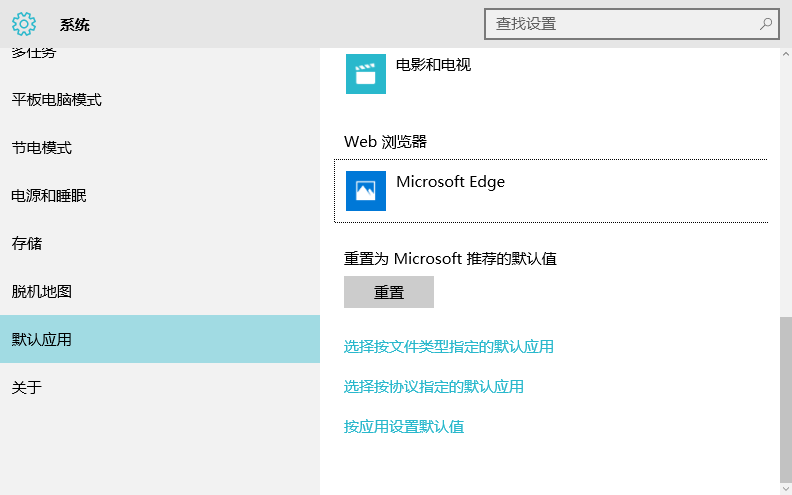Select the highlighted 默认应用 item
Viewport: 792px width, 495px height.
(x=41, y=340)
